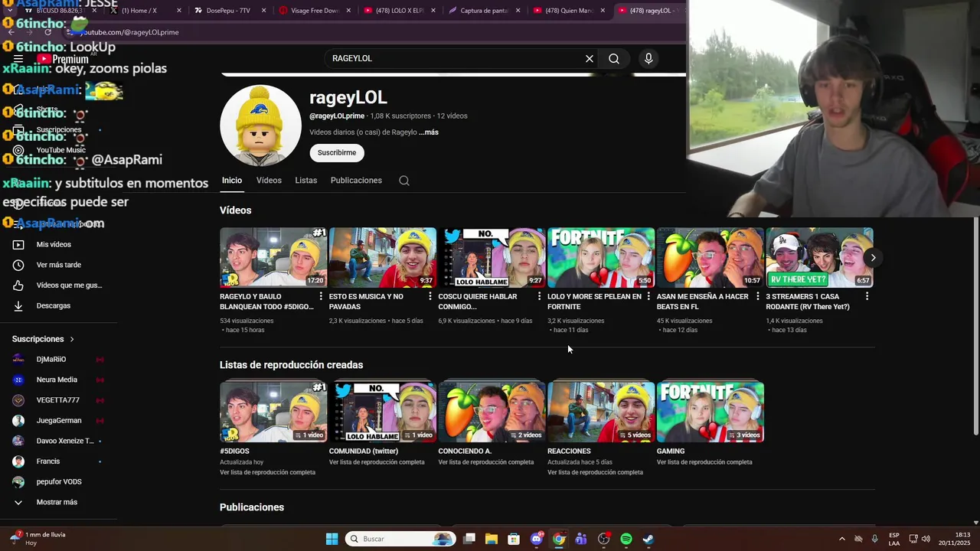Click the speaker volume tray icon
The image size is (980, 551).
[926, 539]
